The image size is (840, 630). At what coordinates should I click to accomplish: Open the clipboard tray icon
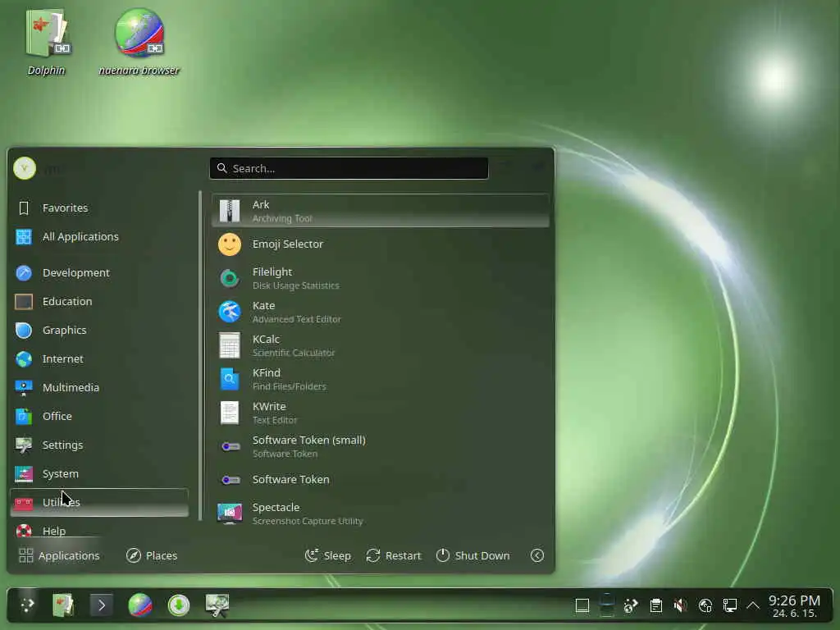pyautogui.click(x=655, y=605)
